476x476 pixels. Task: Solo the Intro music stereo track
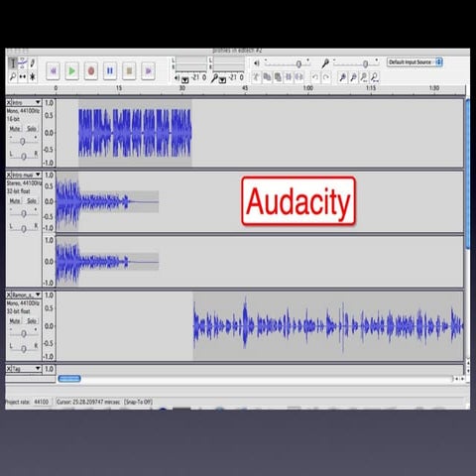(x=32, y=201)
